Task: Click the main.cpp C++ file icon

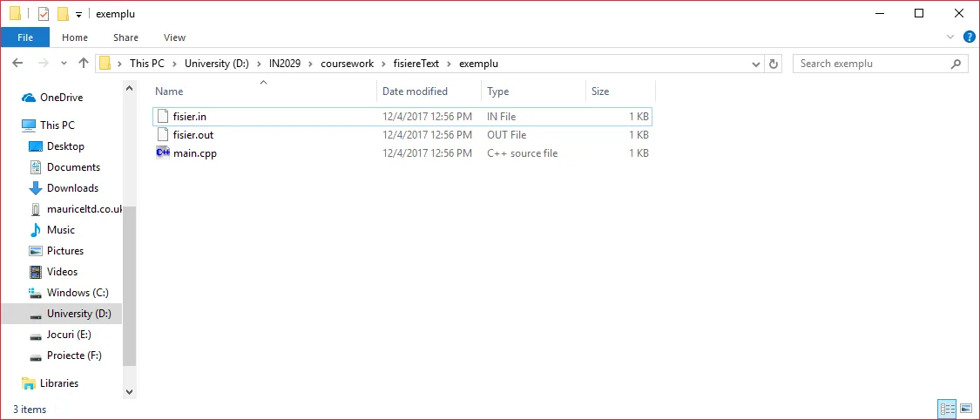Action: click(162, 153)
